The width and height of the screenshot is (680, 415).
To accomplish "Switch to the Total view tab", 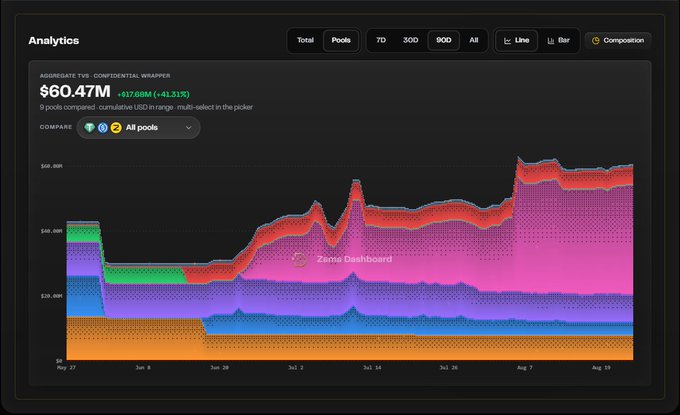I will coord(305,40).
